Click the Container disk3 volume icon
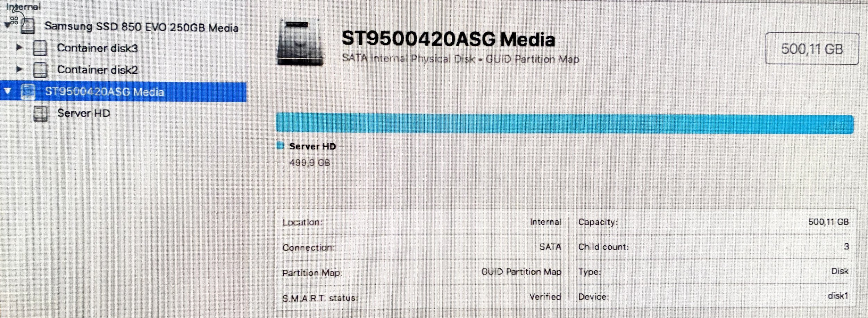This screenshot has width=868, height=318. point(39,48)
